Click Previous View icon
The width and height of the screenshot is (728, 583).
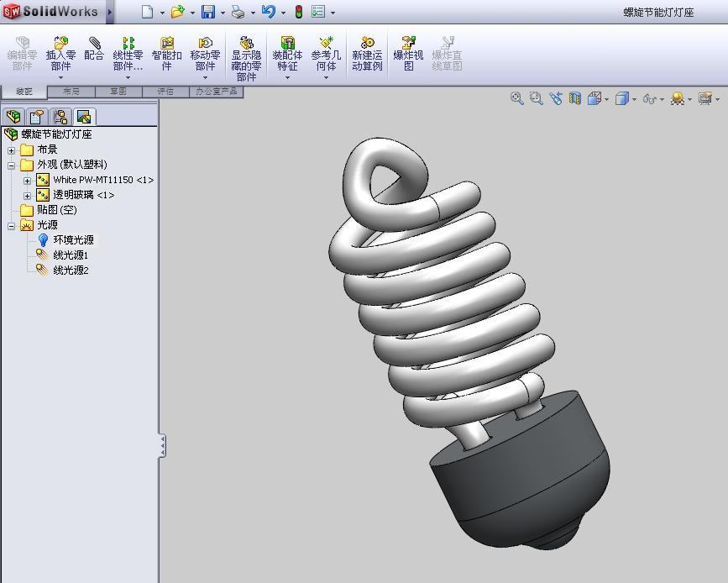[x=556, y=98]
